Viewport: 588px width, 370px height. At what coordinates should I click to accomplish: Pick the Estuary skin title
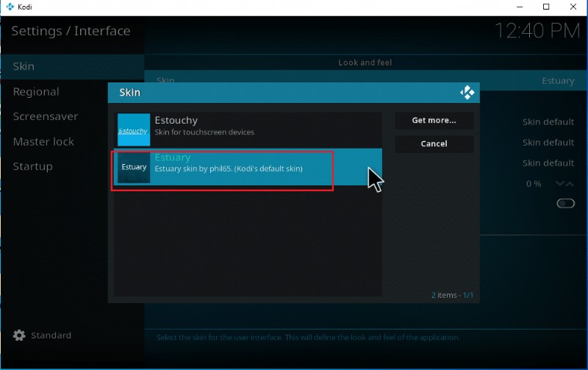[173, 157]
